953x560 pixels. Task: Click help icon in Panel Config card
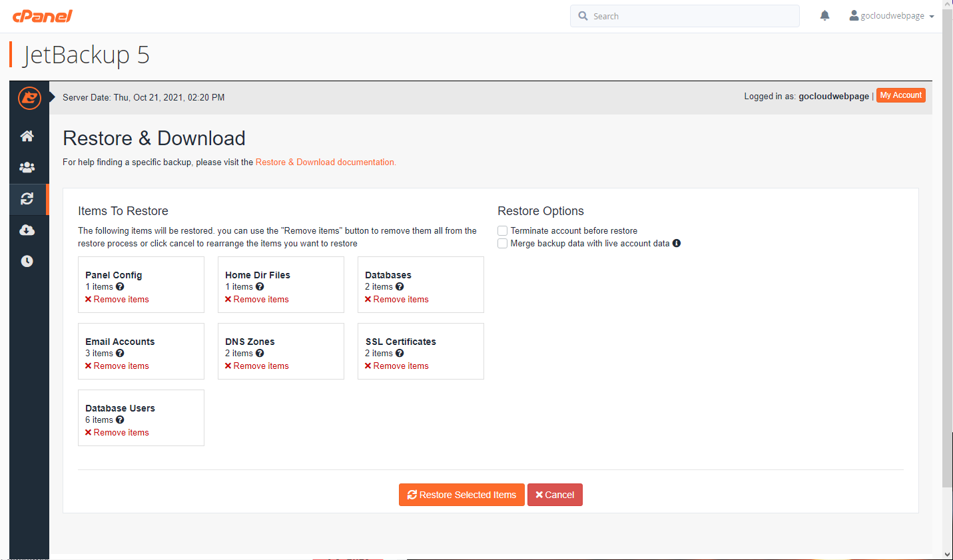point(120,286)
